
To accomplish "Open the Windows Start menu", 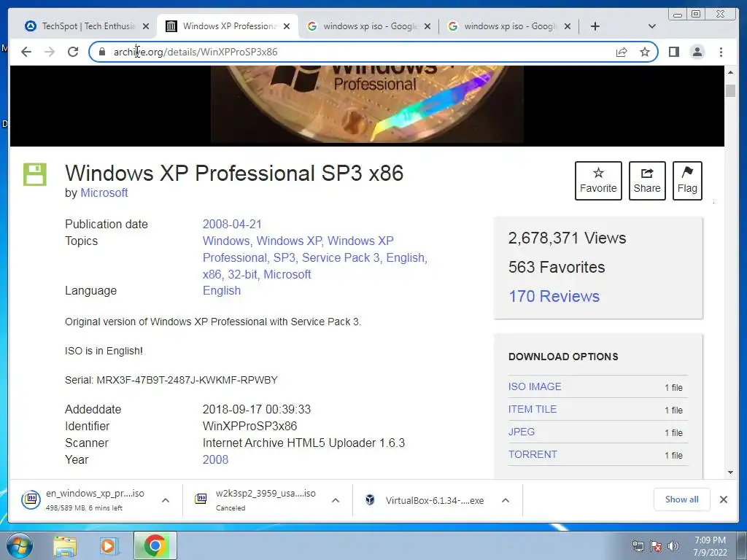I will click(20, 545).
